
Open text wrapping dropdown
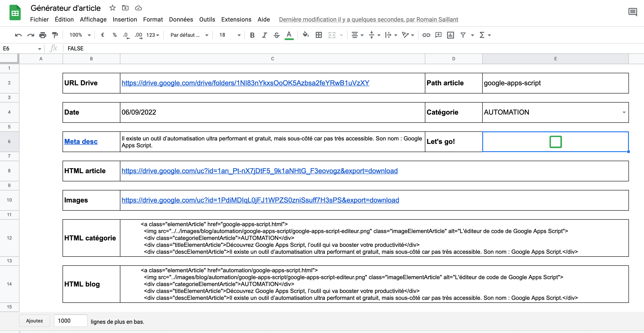[391, 35]
